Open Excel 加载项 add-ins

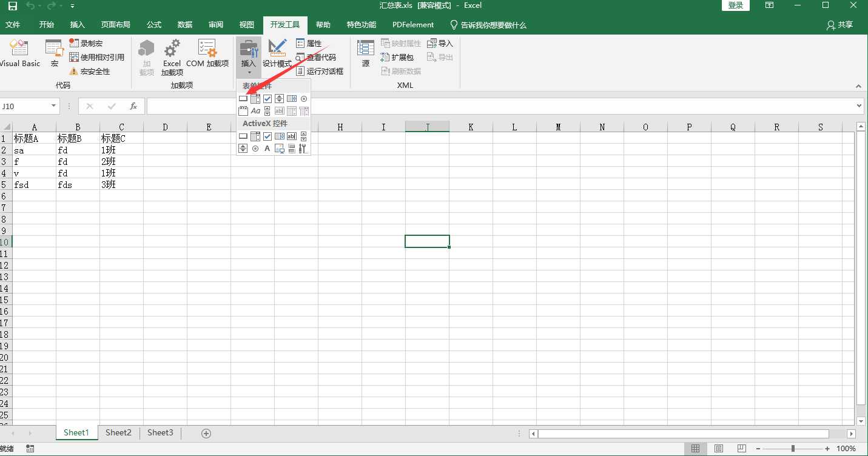(x=172, y=57)
